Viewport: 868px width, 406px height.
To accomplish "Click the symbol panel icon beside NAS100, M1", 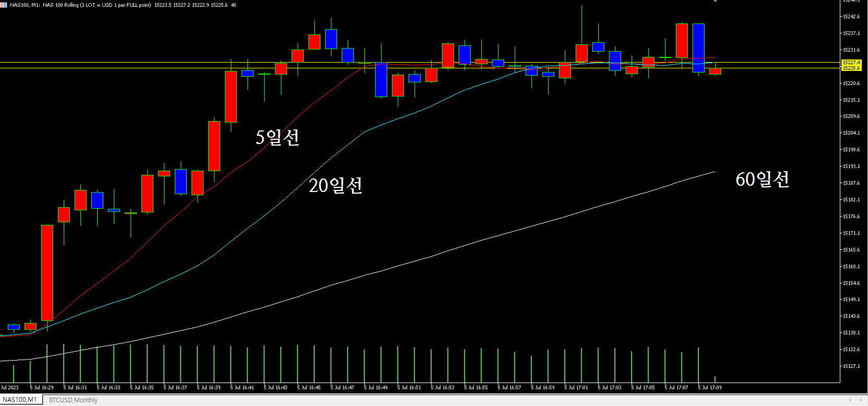I will [x=4, y=5].
